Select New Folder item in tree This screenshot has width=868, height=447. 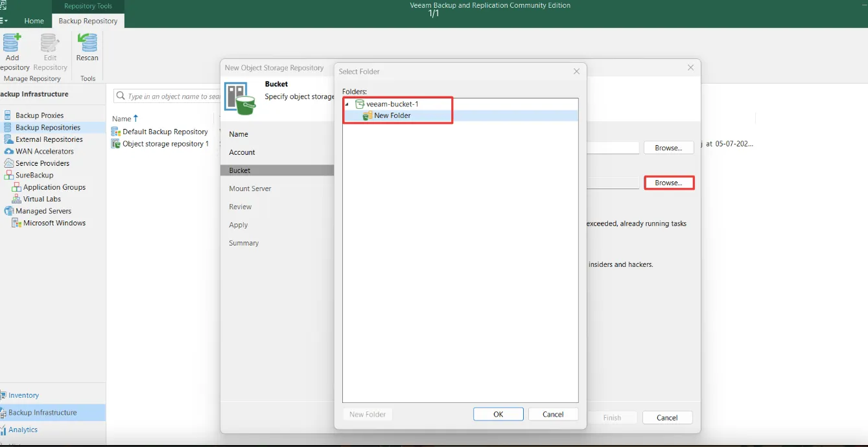(392, 115)
